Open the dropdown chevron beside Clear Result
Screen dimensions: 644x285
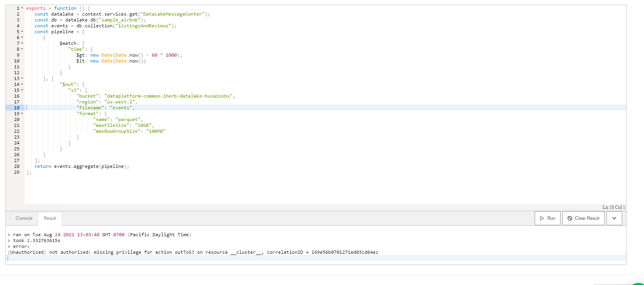[x=614, y=218]
